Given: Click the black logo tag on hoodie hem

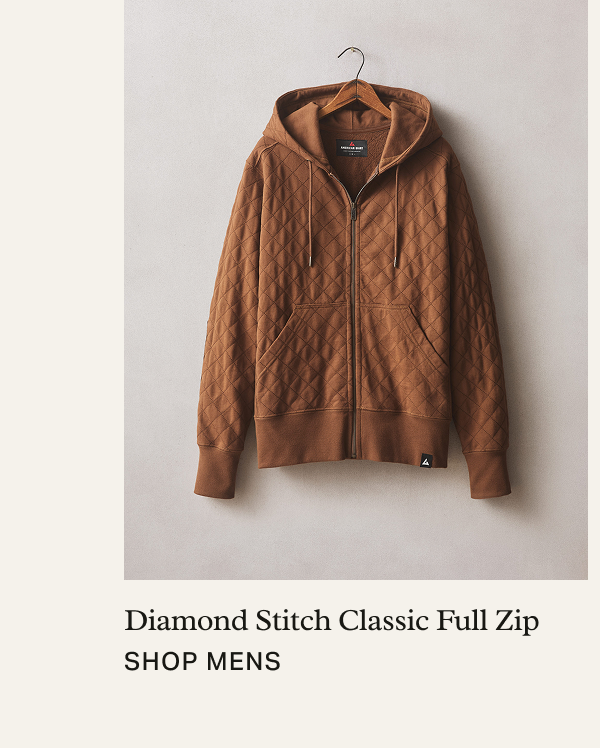Looking at the screenshot, I should tap(426, 461).
